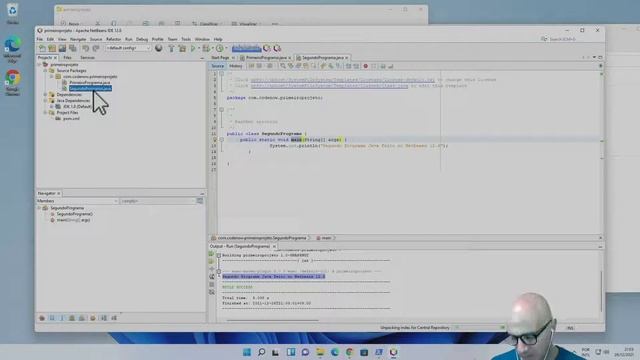Click the Find Selection magnifier in editor toolbar
640x360 pixels.
click(282, 66)
